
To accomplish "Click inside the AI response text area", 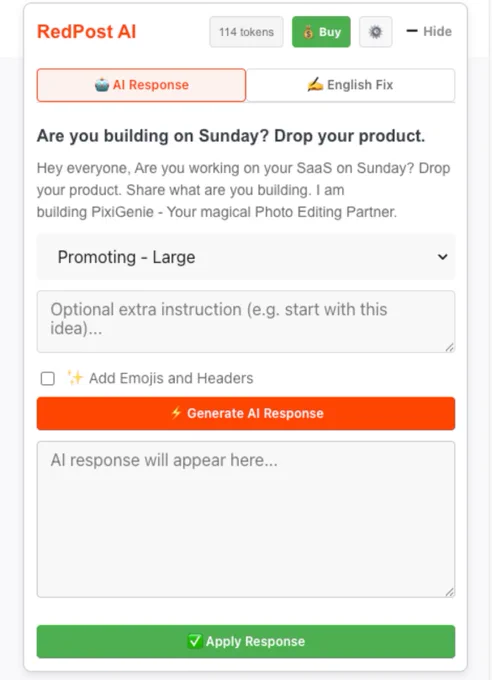I will pos(246,519).
